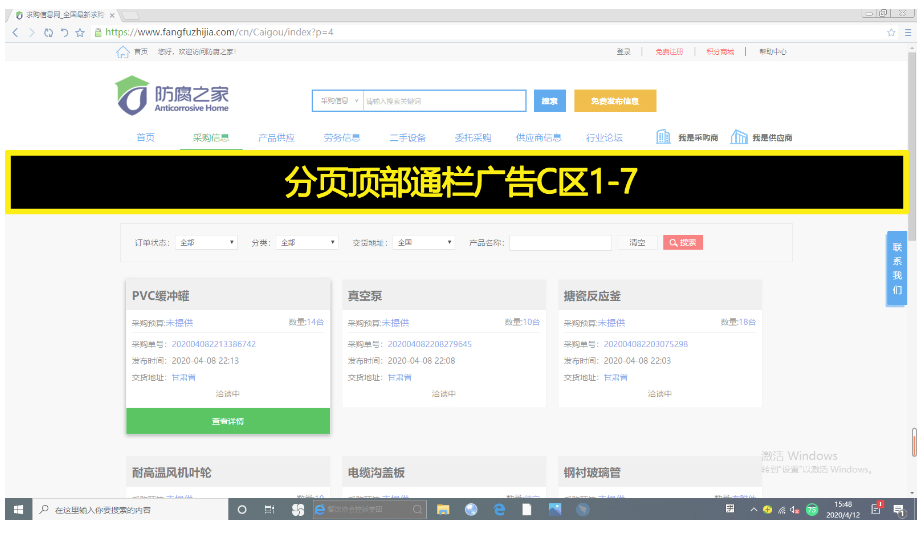Click the 我是采购商 building icon
This screenshot has height=545, width=923.
coord(663,137)
